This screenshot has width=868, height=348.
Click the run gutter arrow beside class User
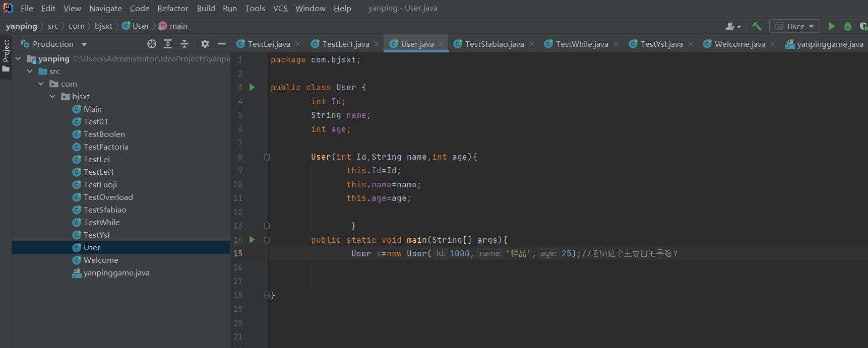click(252, 87)
